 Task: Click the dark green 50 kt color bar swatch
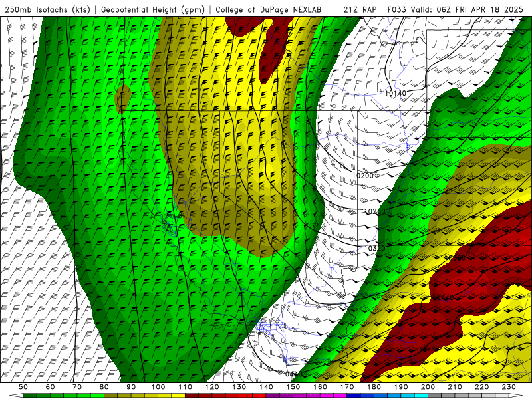[x=29, y=396]
